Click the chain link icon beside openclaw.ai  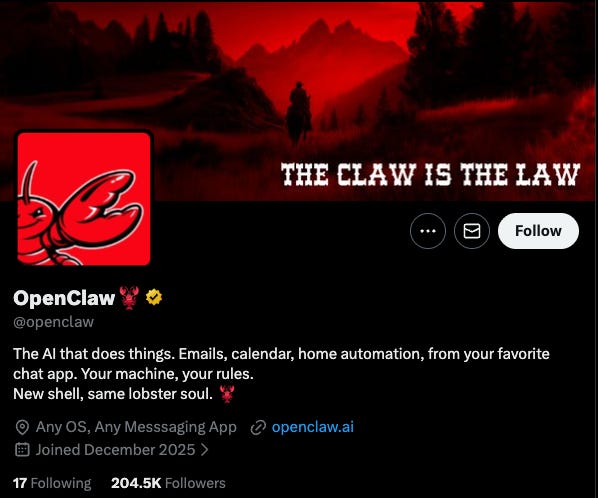258,427
